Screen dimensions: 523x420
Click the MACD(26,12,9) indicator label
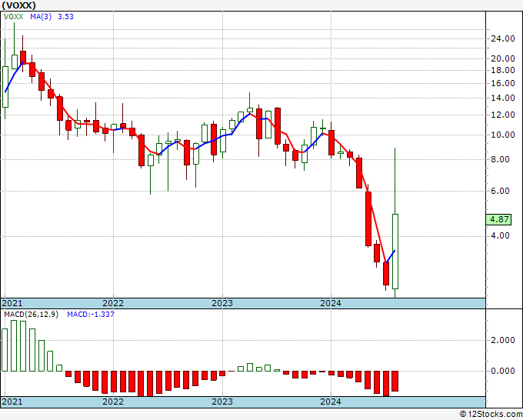31,315
